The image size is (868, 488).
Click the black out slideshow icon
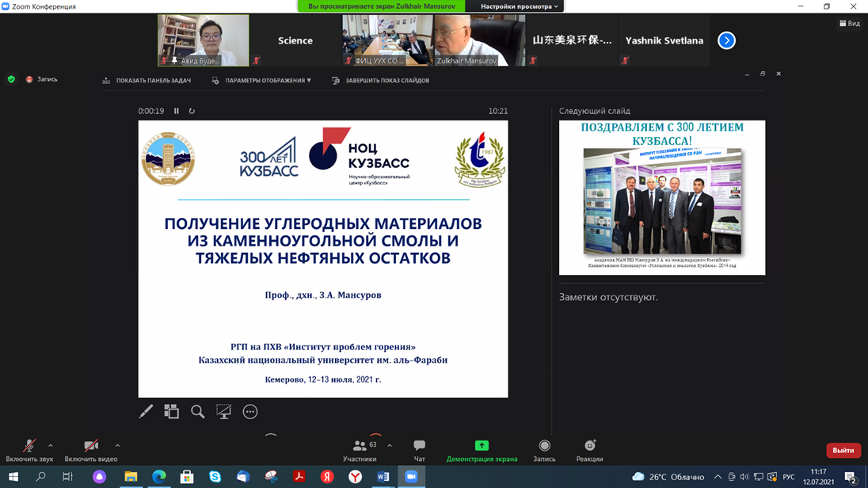tap(224, 411)
